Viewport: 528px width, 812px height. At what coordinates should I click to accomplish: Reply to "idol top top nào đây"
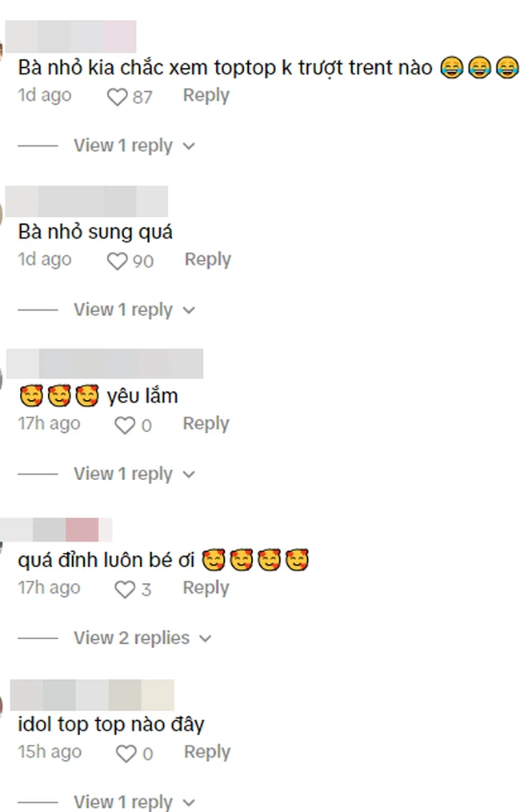tap(207, 752)
